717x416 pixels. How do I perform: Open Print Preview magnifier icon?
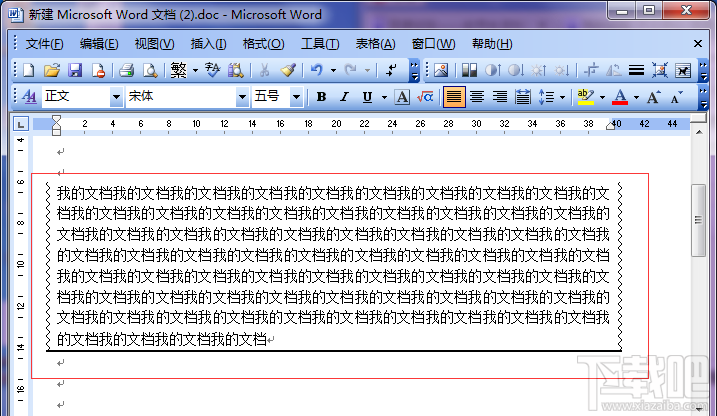(x=150, y=70)
